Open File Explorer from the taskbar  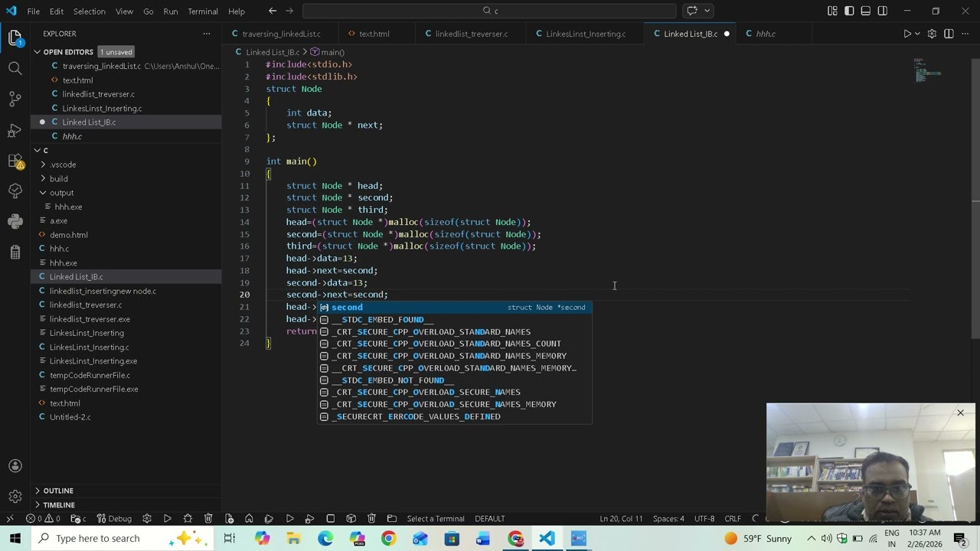tap(293, 538)
